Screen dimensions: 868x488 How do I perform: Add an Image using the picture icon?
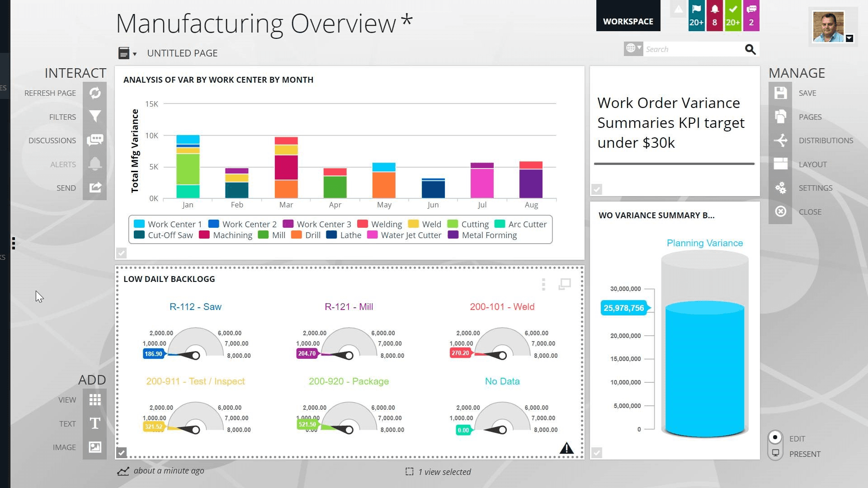(95, 447)
